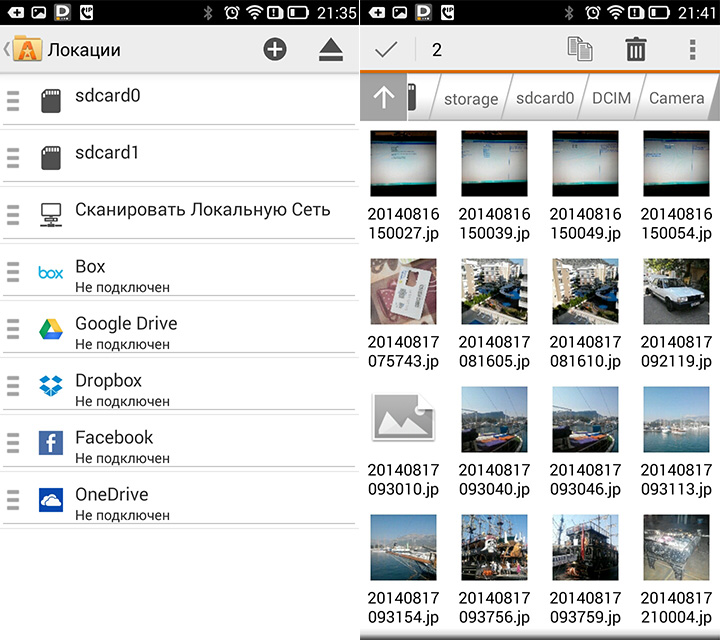The image size is (720, 640).
Task: Delete selected files with the trash icon
Action: pos(636,49)
